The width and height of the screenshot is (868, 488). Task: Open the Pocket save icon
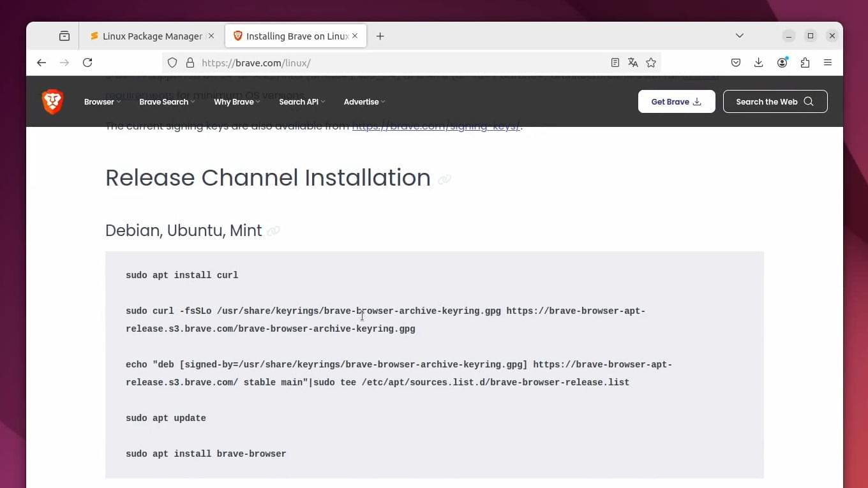click(736, 63)
